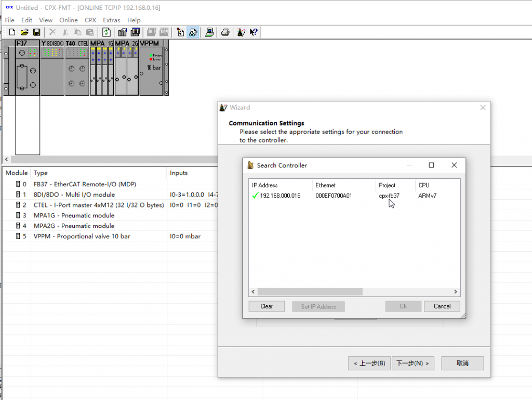Image resolution: width=532 pixels, height=400 pixels.
Task: Select the 8DI8DO module graphic
Action: pos(52,67)
